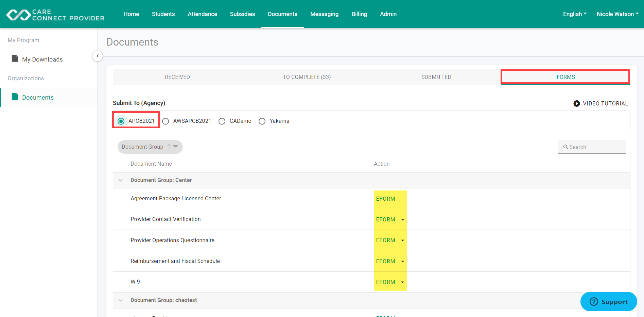
Task: Switch to the Forms tab
Action: (x=565, y=77)
